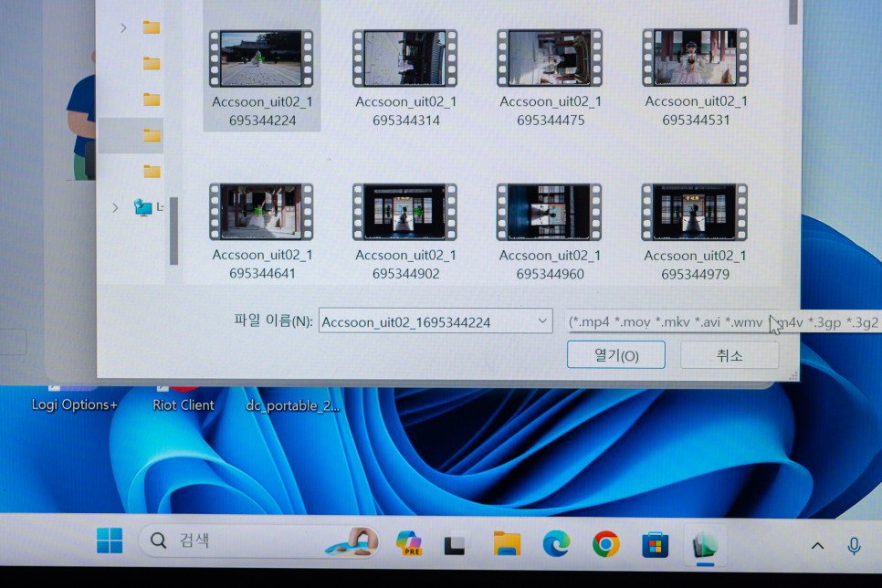Expand the network node in the navigation pane

[x=115, y=207]
